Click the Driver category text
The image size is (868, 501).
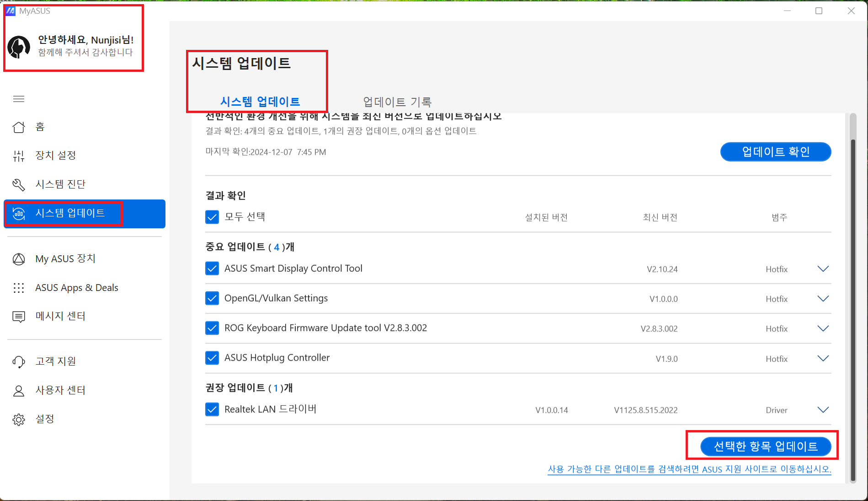pyautogui.click(x=777, y=410)
